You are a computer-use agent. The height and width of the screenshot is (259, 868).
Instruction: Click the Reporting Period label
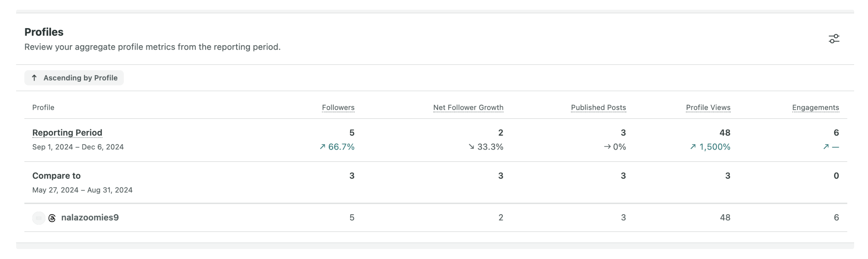pos(67,133)
